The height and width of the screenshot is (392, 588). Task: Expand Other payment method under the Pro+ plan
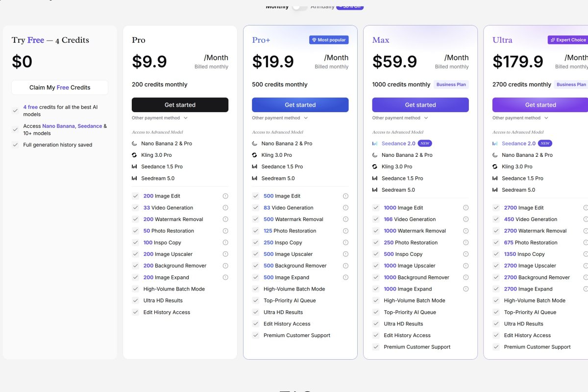tap(280, 118)
